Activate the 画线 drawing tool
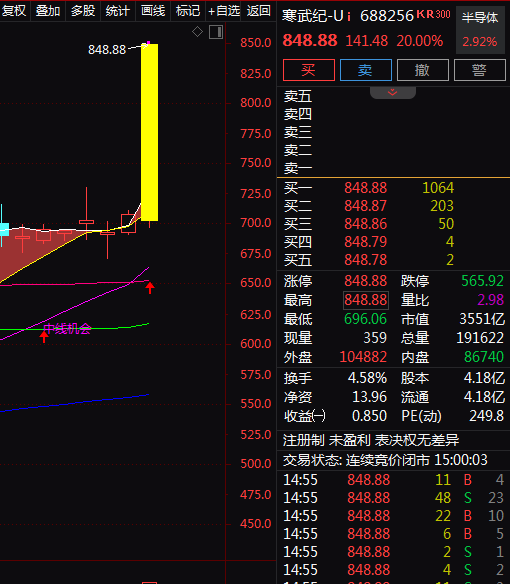Screen dimensions: 510x584 pos(153,10)
